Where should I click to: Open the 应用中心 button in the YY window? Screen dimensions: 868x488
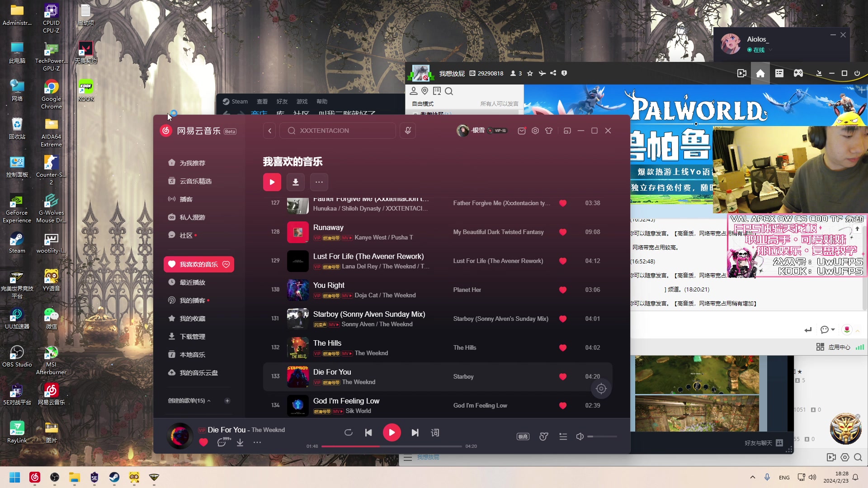[834, 347]
